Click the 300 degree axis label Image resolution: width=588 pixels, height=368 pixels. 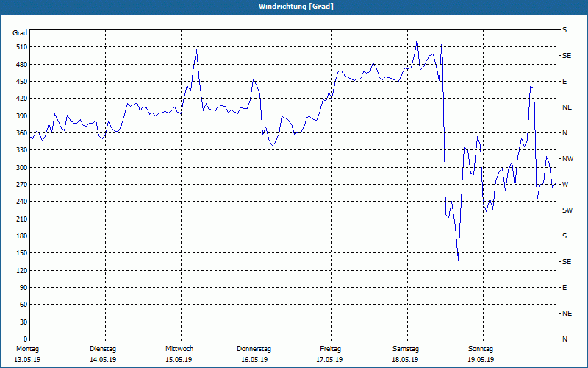click(22, 168)
